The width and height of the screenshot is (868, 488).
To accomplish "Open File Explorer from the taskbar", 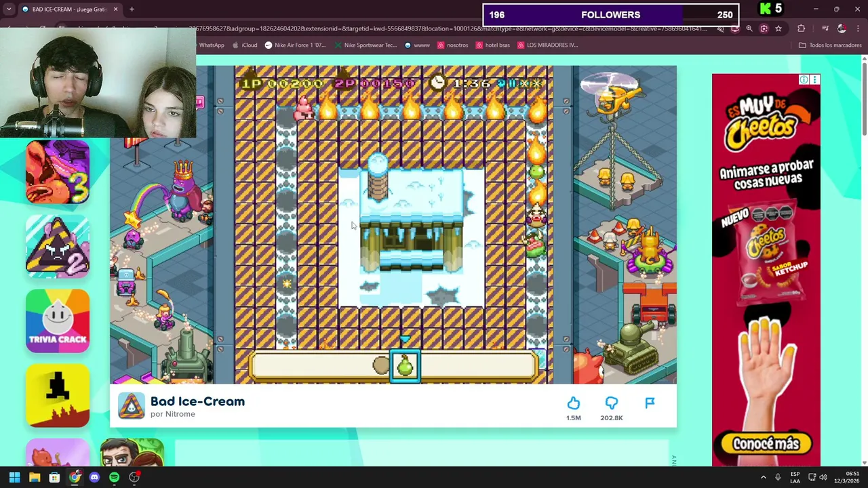I will [35, 477].
